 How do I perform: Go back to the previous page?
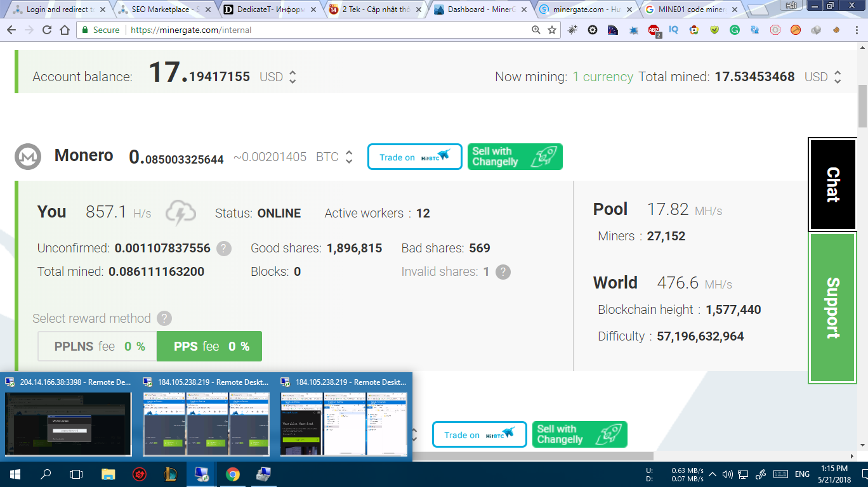(11, 30)
